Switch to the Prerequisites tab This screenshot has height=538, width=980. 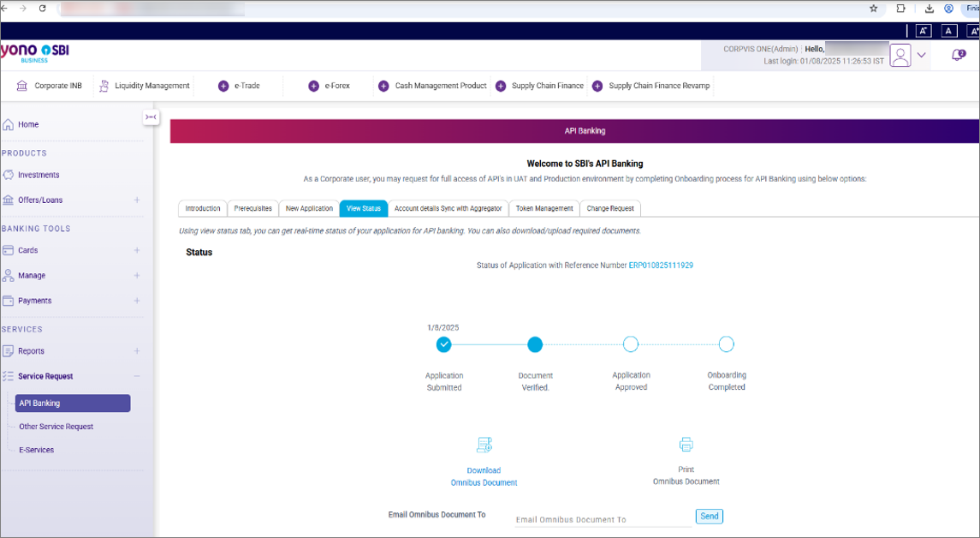(x=253, y=208)
